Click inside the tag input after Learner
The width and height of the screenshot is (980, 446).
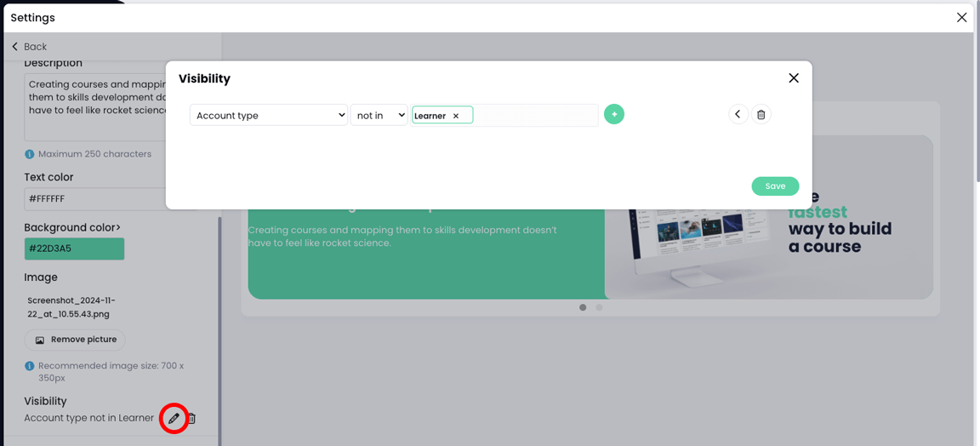click(535, 116)
